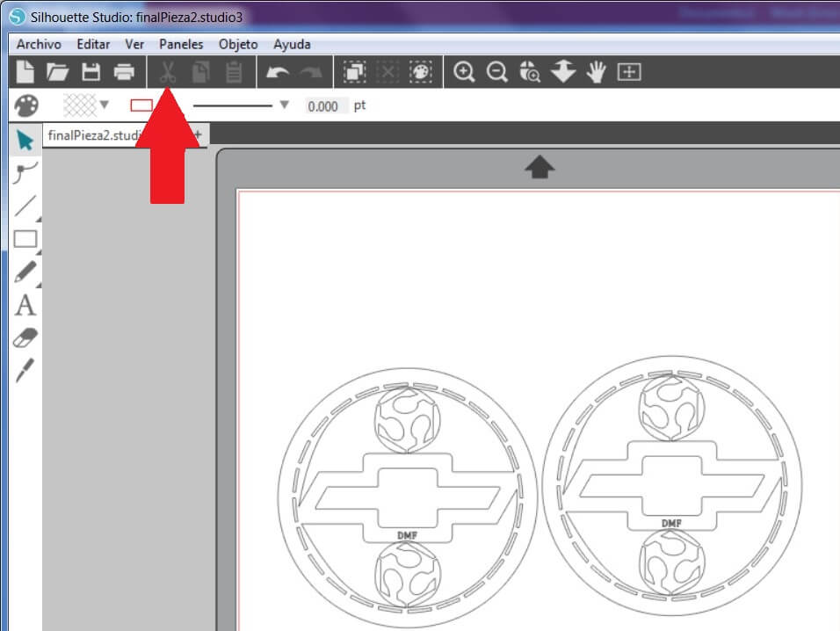Click the mat load direction arrow above page

coord(539,167)
